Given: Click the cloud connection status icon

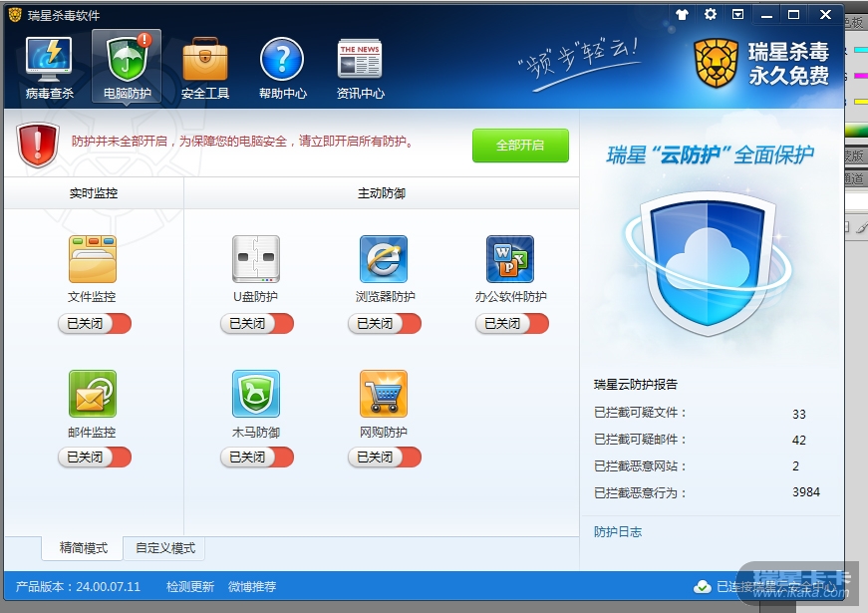Looking at the screenshot, I should [702, 586].
